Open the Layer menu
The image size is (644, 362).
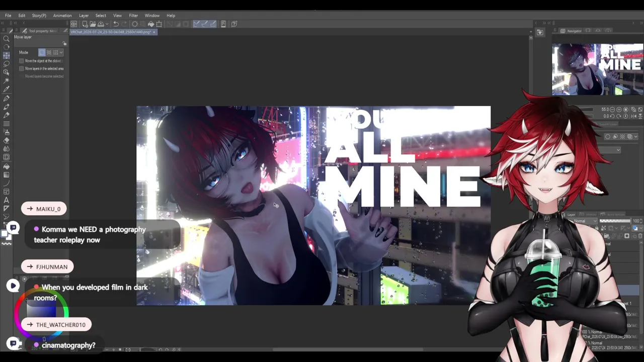tap(84, 16)
